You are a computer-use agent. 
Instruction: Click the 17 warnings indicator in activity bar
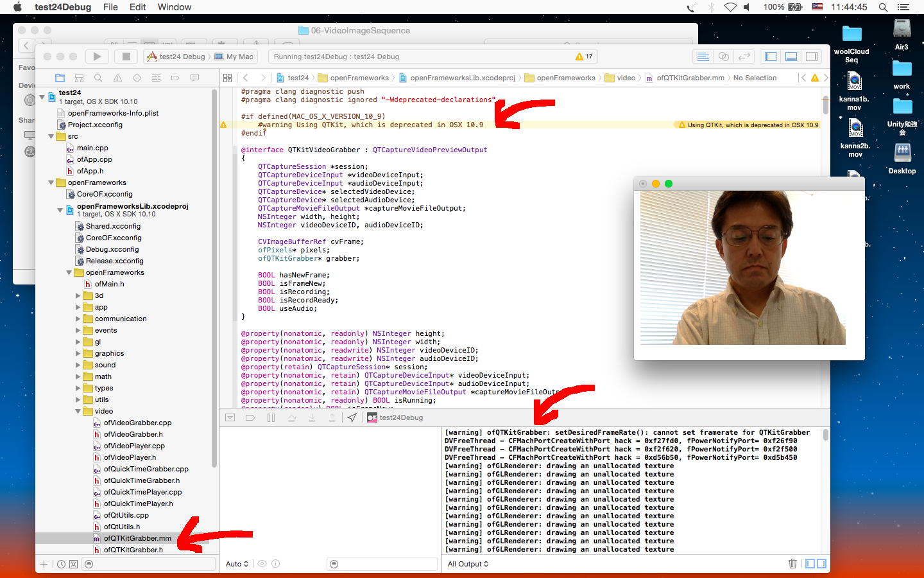[584, 57]
